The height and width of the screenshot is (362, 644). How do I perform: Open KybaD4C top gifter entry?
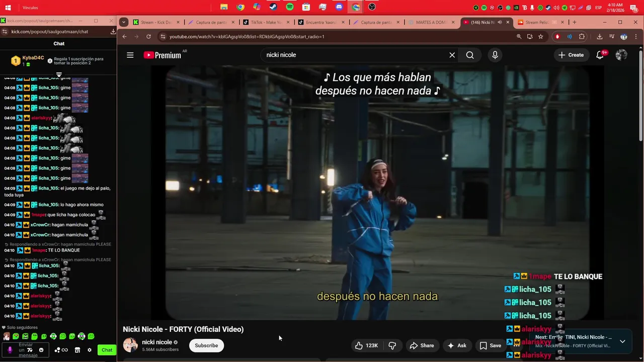point(28,61)
